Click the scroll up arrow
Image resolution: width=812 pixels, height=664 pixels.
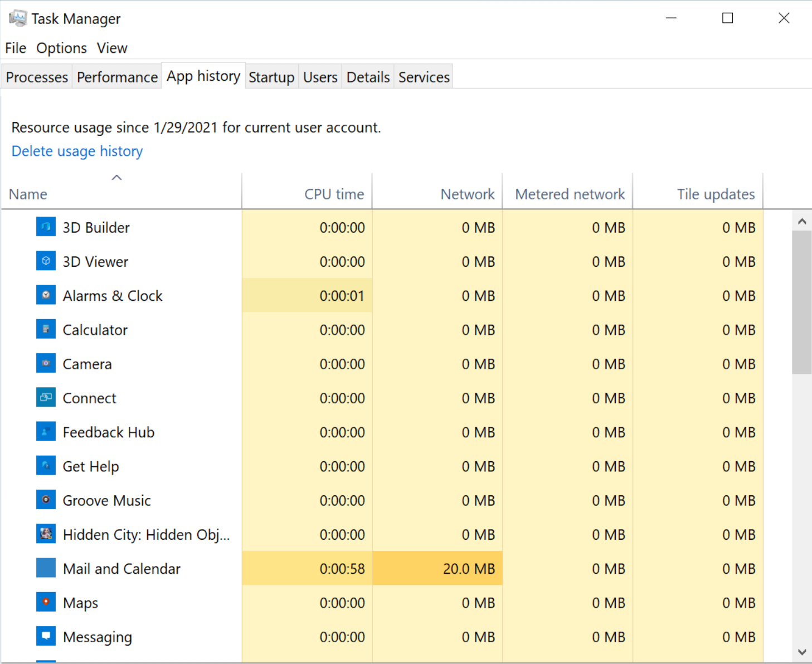point(802,221)
